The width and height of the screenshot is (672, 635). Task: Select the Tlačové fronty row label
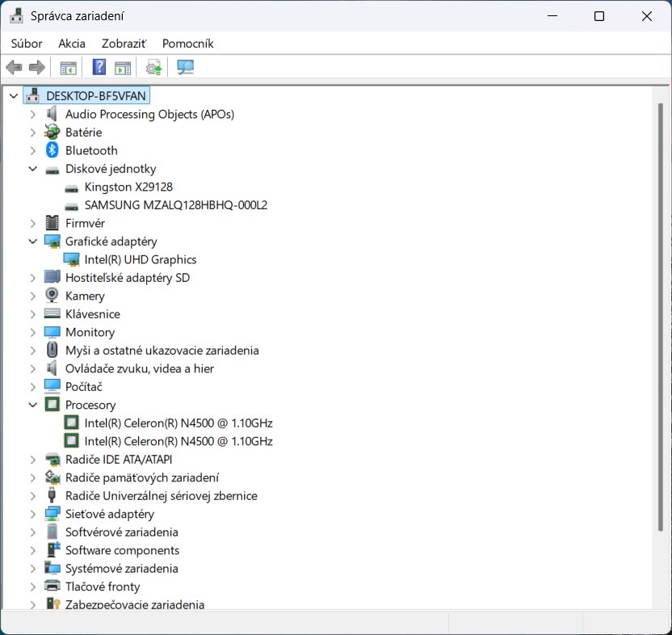[103, 586]
